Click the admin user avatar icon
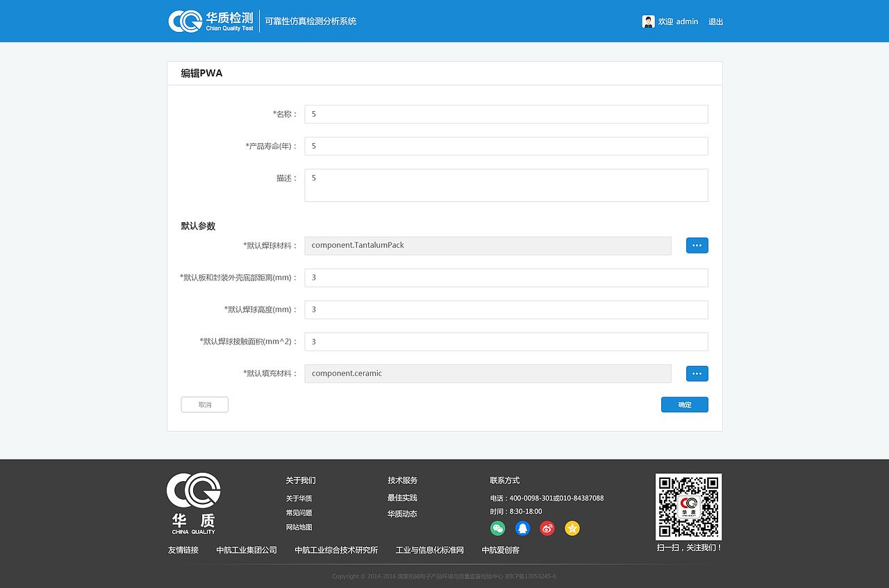The width and height of the screenshot is (889, 588). coord(648,22)
